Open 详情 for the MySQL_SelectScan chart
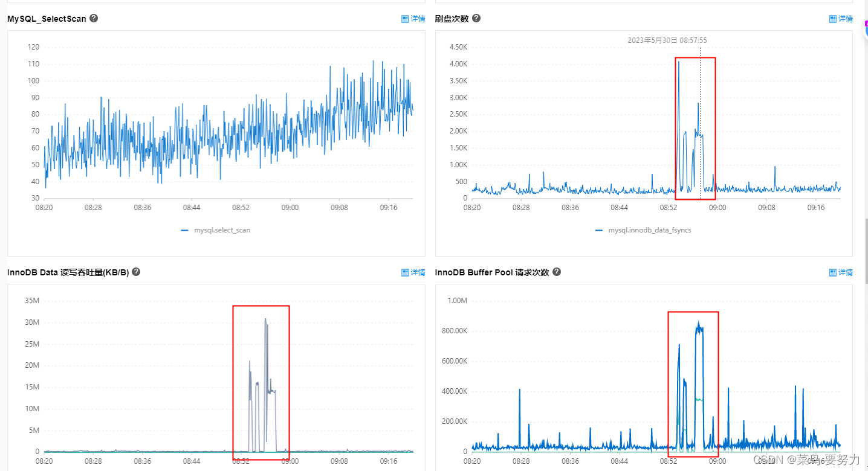868x471 pixels. [x=413, y=19]
